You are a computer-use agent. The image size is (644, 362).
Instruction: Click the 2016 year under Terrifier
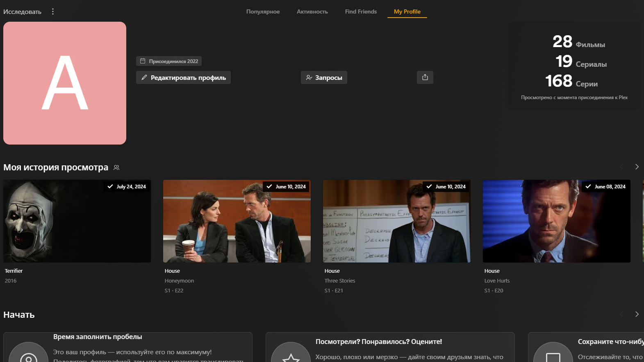point(11,281)
